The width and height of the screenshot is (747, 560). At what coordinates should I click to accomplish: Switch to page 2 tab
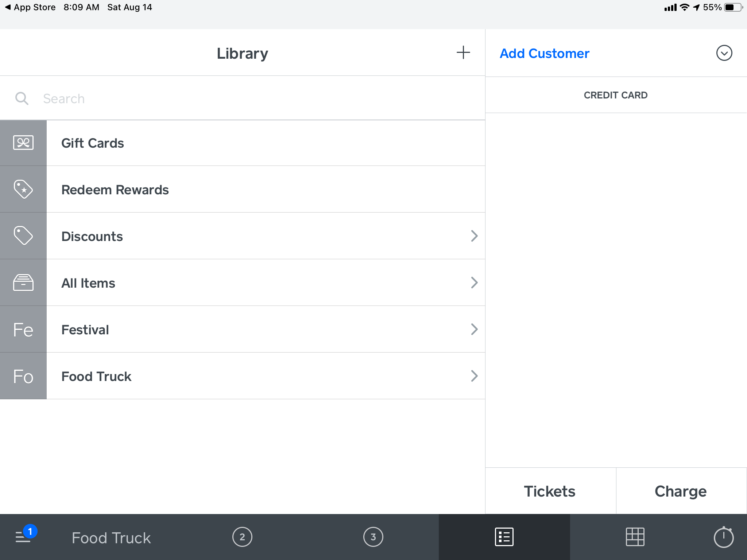click(x=242, y=537)
